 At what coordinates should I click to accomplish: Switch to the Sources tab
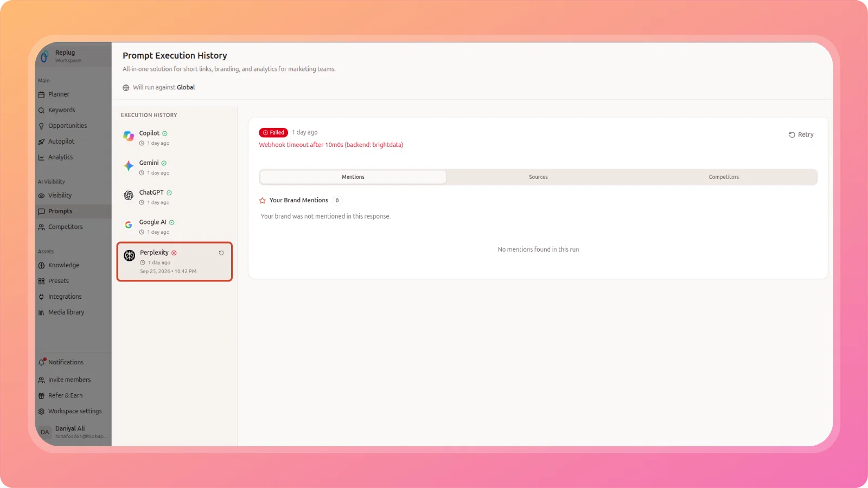click(538, 177)
